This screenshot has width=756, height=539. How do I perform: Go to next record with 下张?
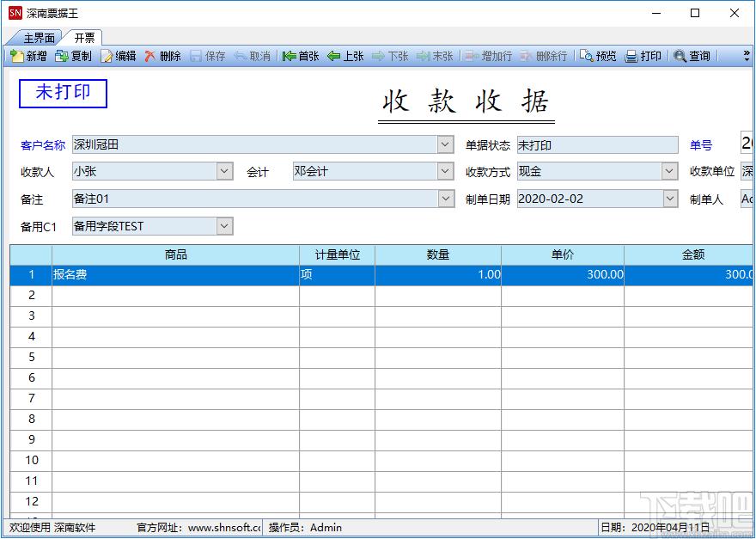[x=391, y=56]
